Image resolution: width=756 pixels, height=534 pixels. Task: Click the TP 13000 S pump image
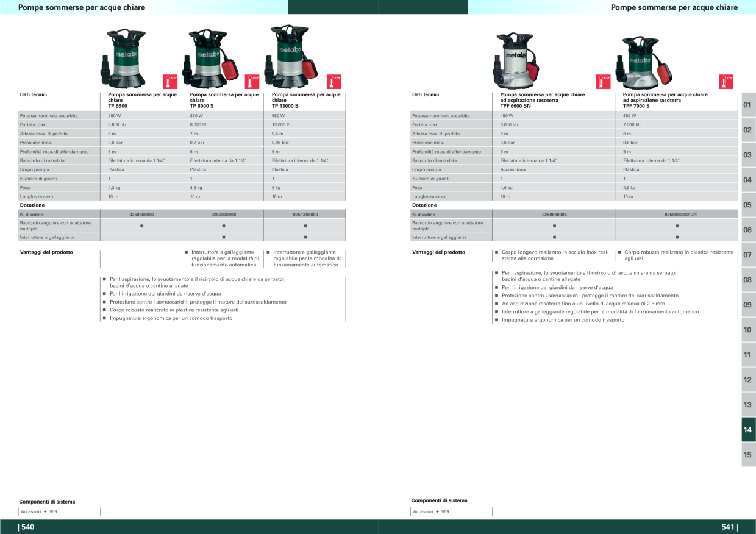point(291,55)
